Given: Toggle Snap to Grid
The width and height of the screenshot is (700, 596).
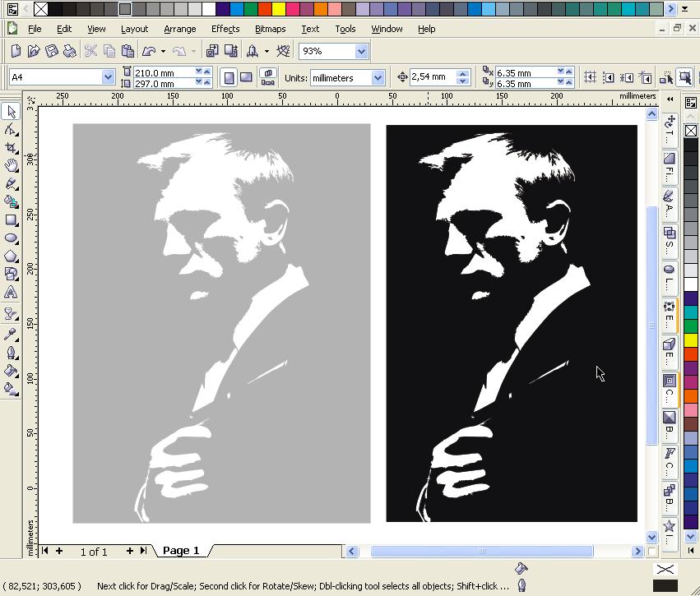Looking at the screenshot, I should tap(590, 77).
